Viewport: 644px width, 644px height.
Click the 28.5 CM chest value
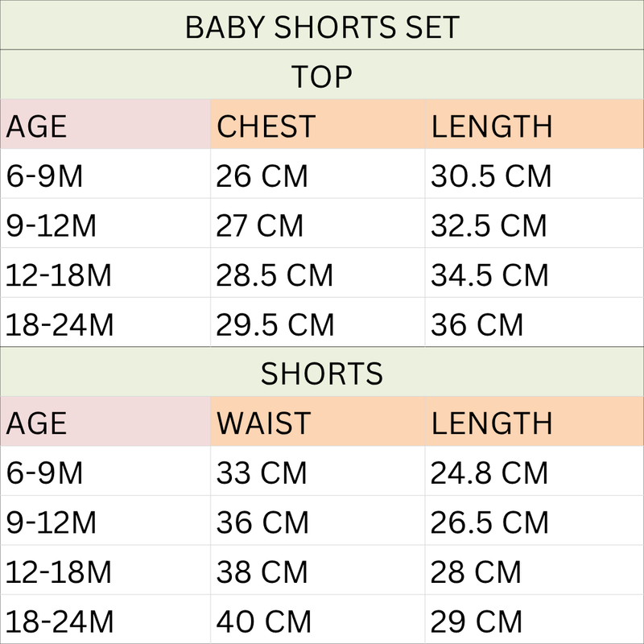point(275,275)
